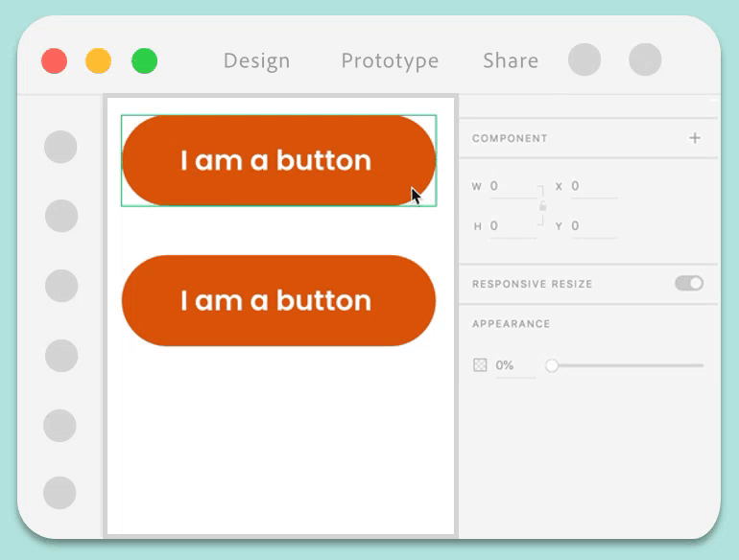The image size is (739, 560).
Task: Click the plus icon beside Component
Action: click(695, 138)
